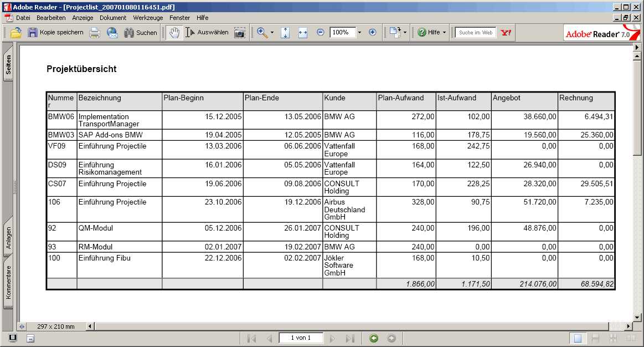Switch to Facing pages layout
Screen dimensions: 644x347
[631, 338]
